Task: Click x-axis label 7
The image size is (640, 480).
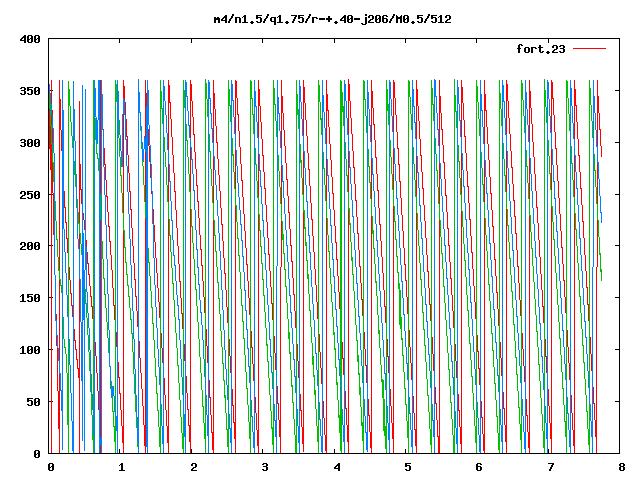Action: [x=550, y=467]
